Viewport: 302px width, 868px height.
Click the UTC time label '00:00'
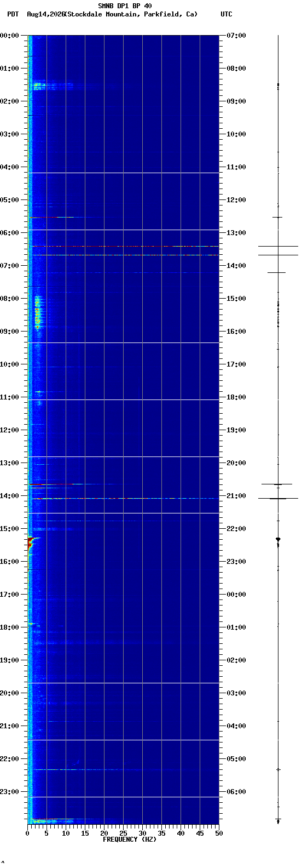tap(236, 595)
